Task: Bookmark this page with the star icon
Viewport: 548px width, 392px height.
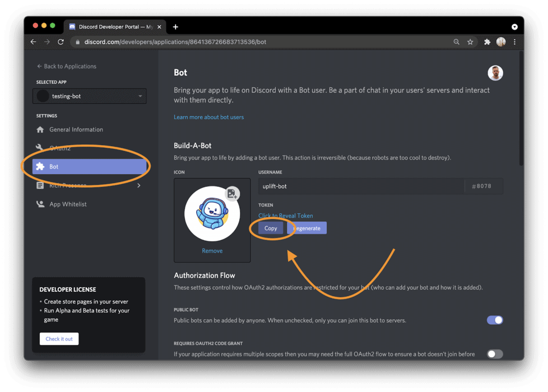Action: (470, 42)
